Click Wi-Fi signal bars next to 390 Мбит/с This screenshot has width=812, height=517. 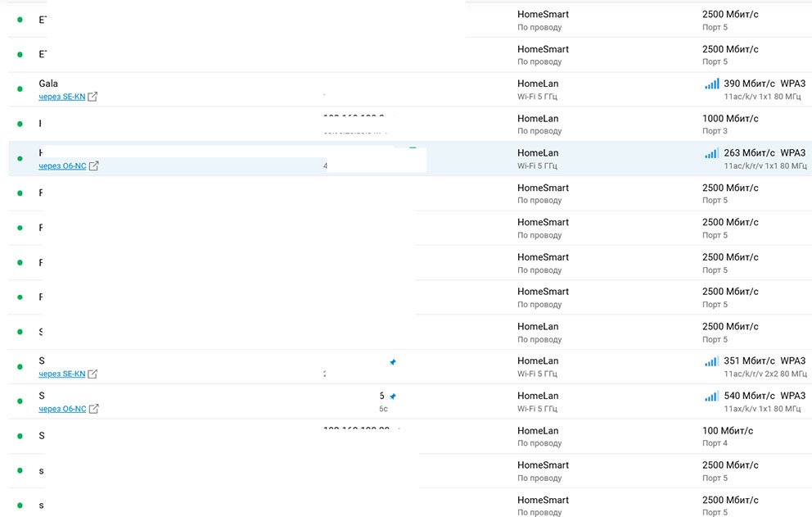[x=711, y=84]
